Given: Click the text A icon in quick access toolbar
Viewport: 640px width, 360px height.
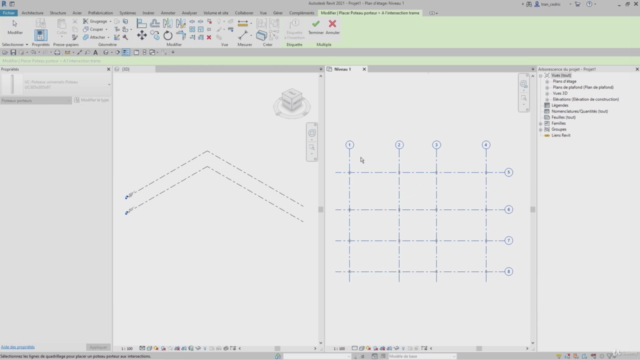Looking at the screenshot, I should point(96,52).
